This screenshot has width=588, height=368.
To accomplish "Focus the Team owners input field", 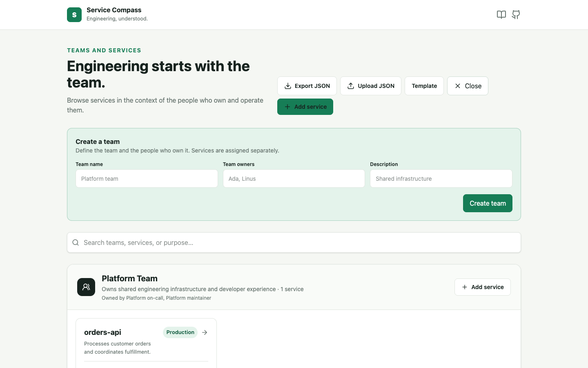I will point(294,179).
